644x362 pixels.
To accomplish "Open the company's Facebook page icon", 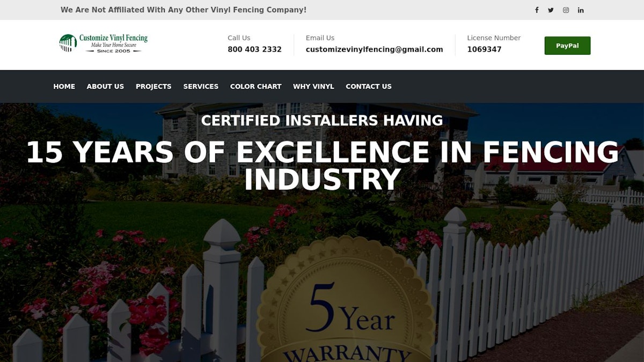I will tap(536, 10).
